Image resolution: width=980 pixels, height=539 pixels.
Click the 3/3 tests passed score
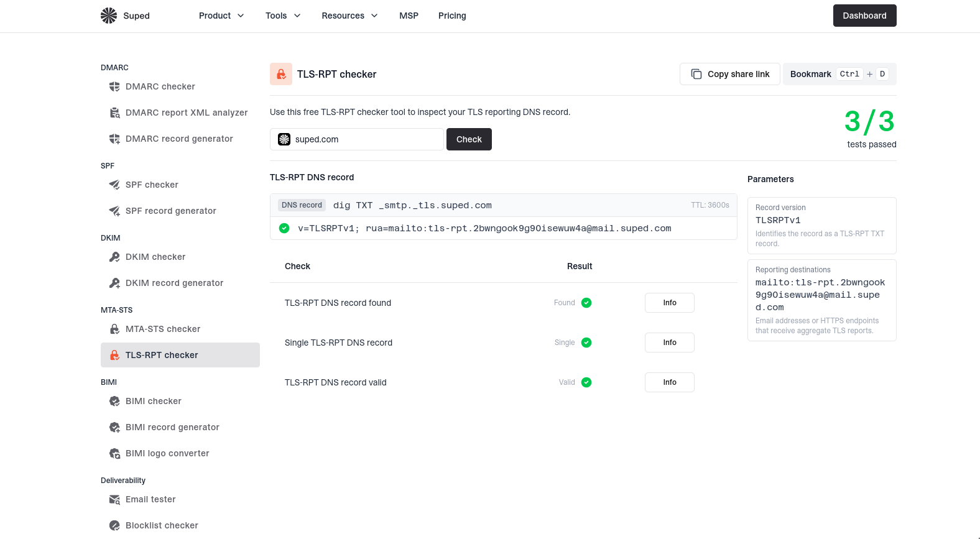point(869,128)
